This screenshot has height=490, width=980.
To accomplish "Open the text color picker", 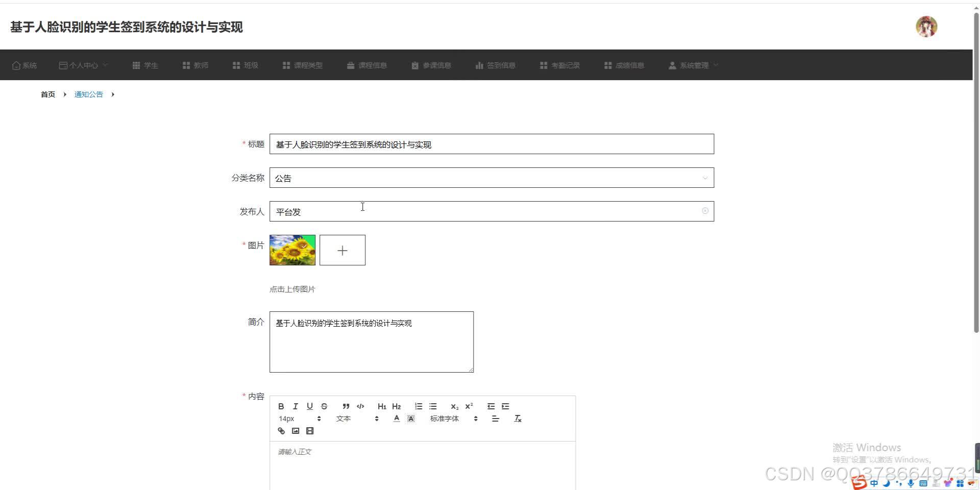I will 397,419.
